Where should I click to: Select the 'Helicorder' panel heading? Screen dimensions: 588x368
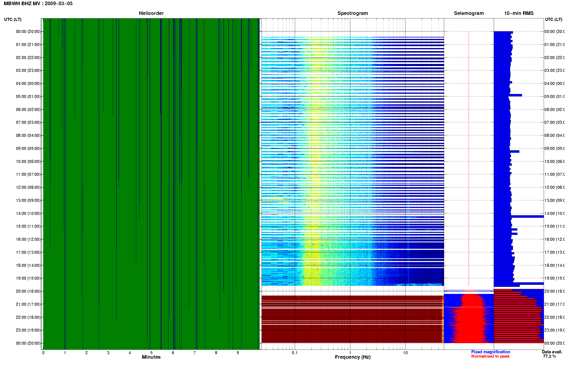point(151,13)
